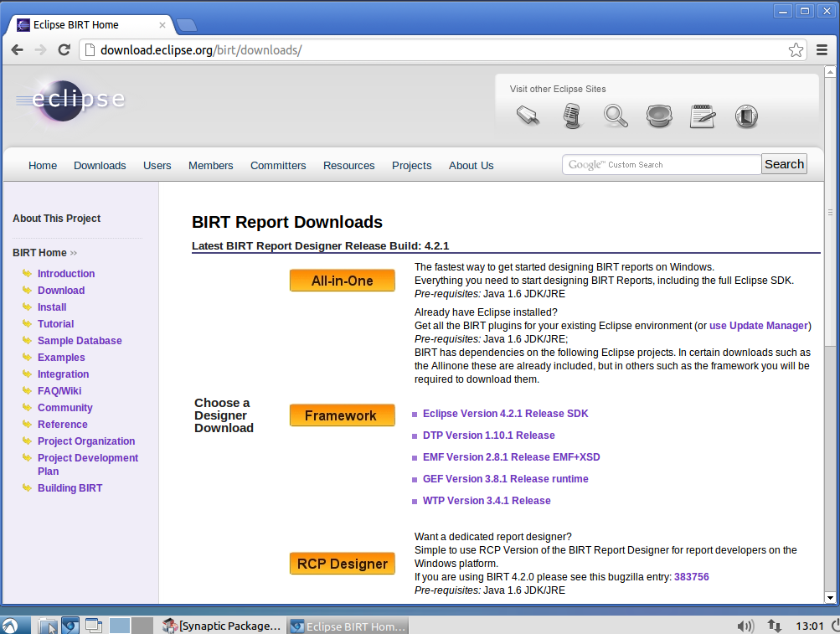The image size is (840, 634).
Task: Launch the web browser taskbar icon
Action: click(70, 626)
